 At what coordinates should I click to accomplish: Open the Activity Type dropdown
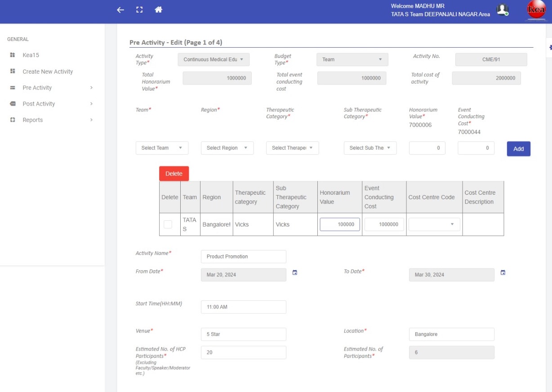(214, 59)
